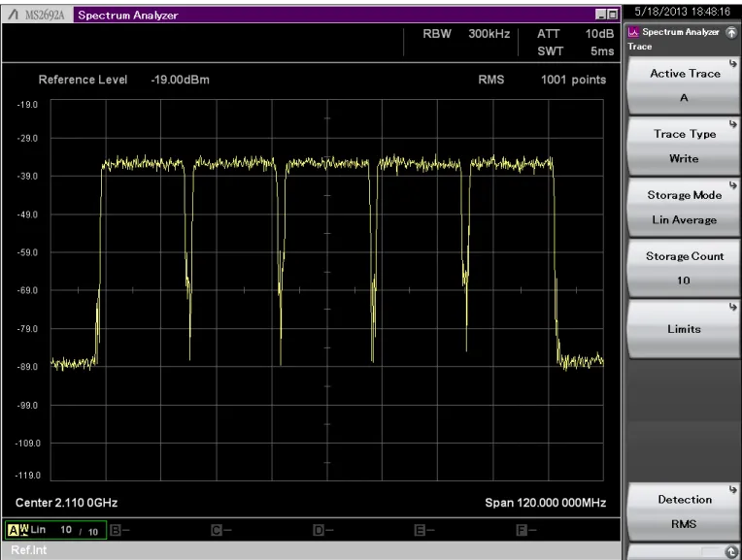Click the -39.0 axis label

27,176
